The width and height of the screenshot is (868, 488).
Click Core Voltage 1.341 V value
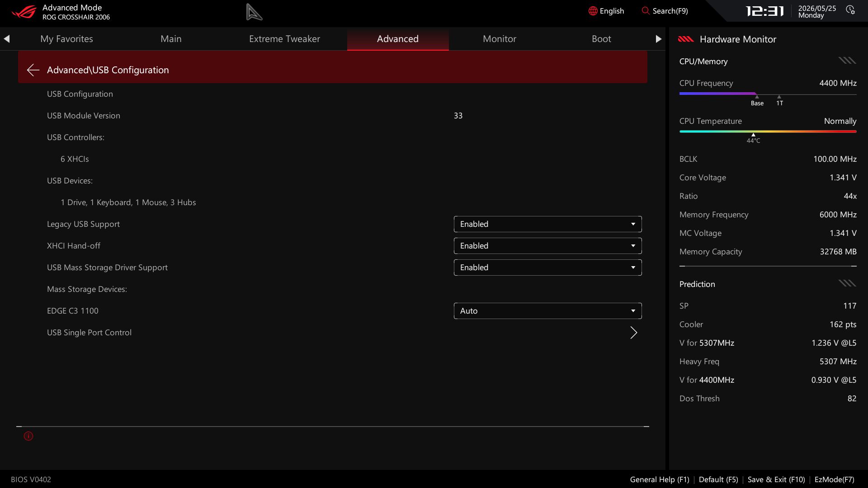coord(843,178)
